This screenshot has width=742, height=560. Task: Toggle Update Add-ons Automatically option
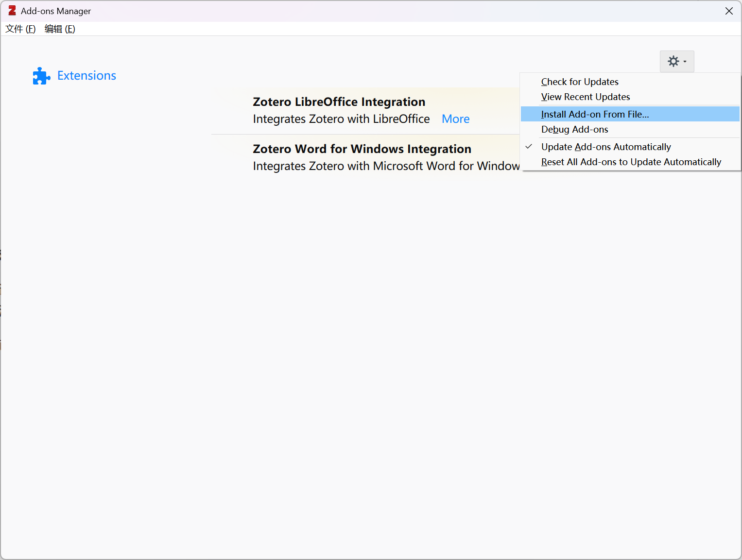tap(630, 147)
